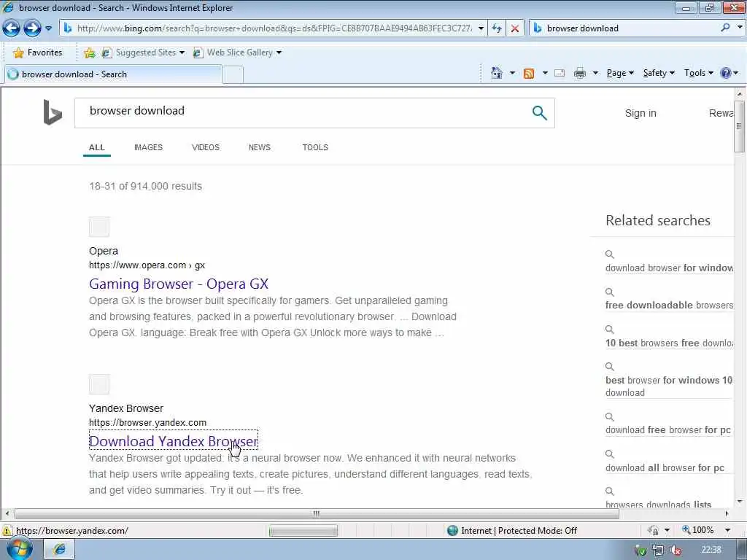Open the Page menu

tap(620, 73)
